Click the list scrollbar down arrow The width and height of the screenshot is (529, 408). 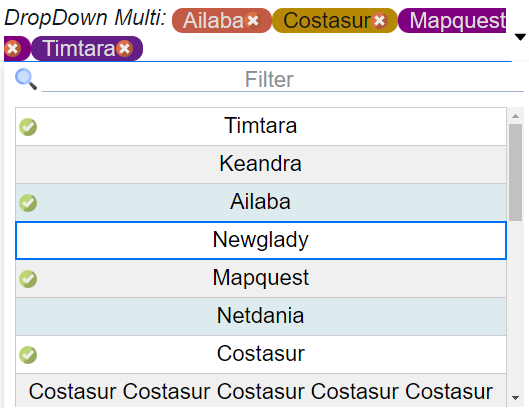point(515,398)
